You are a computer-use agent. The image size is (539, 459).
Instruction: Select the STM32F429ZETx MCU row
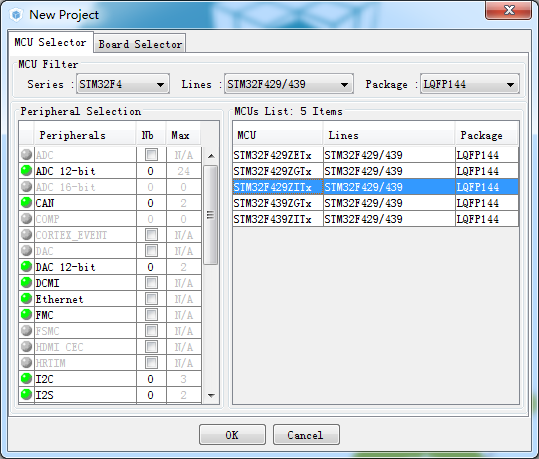[x=375, y=155]
